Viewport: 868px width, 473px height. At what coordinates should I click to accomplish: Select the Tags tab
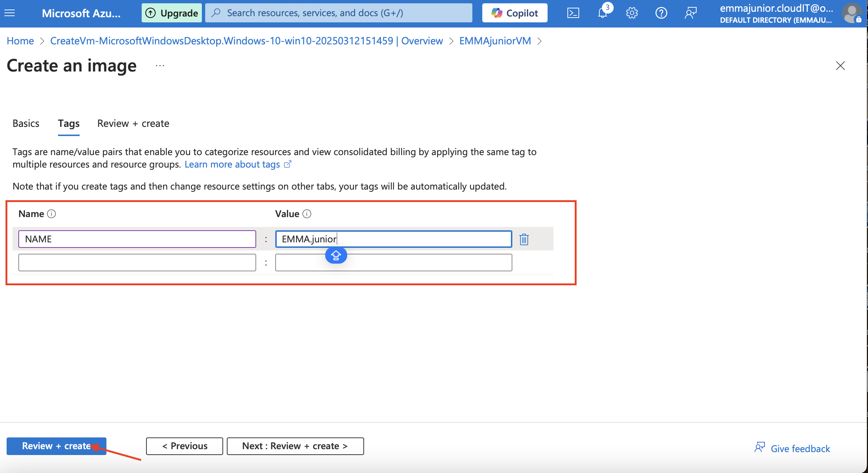pos(69,124)
